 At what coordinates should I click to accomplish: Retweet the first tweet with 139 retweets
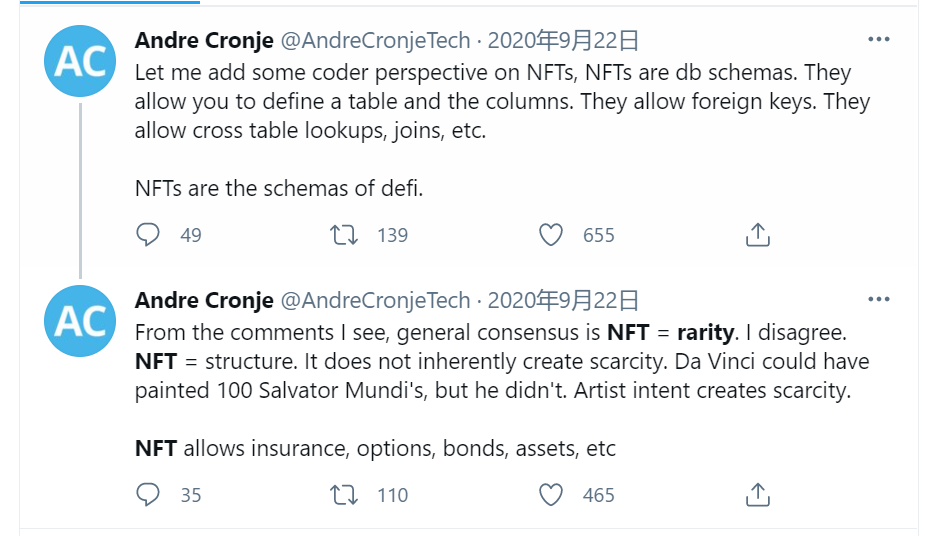344,235
